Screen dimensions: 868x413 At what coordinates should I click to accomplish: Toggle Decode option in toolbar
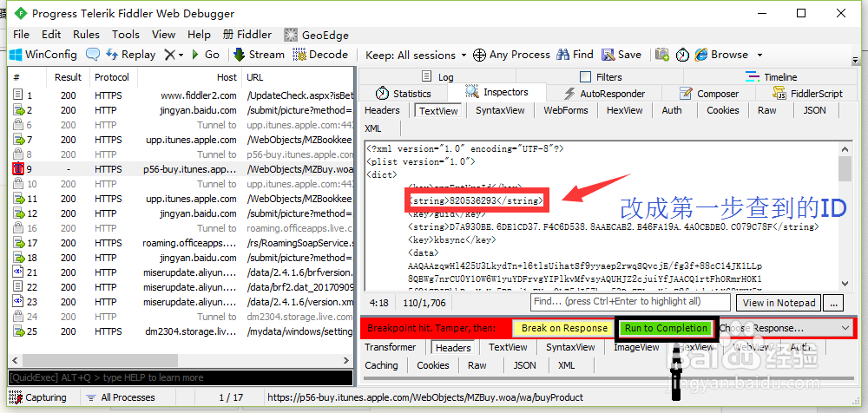[320, 55]
